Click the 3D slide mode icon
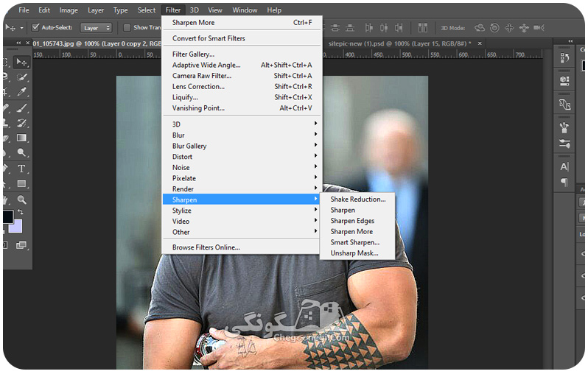 pyautogui.click(x=524, y=28)
